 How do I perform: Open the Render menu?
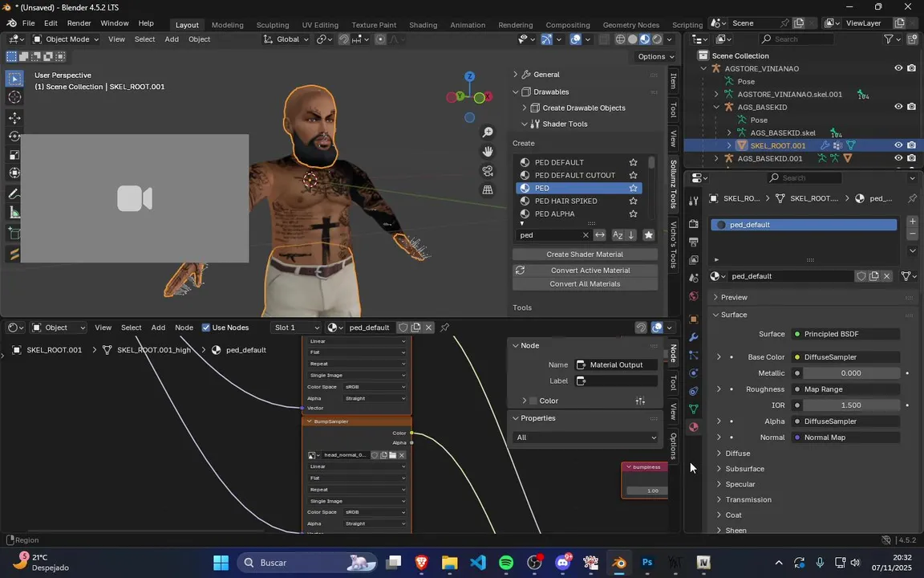[79, 23]
